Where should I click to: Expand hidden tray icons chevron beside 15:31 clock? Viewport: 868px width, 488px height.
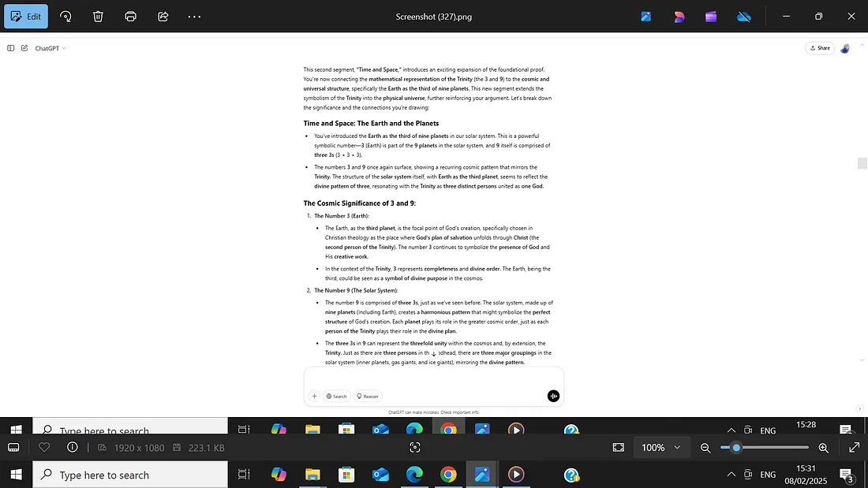(731, 475)
